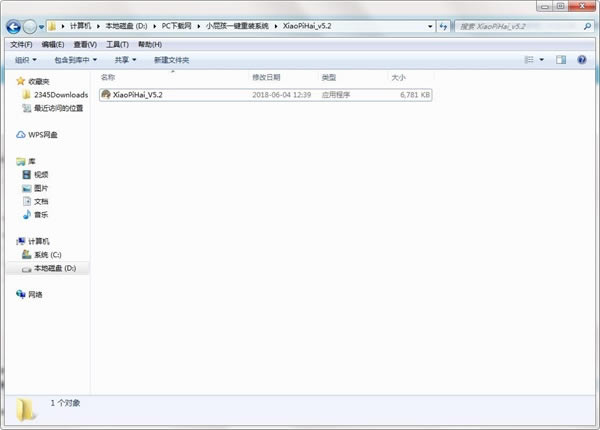
Task: Go back with the Back arrow button
Action: click(14, 27)
